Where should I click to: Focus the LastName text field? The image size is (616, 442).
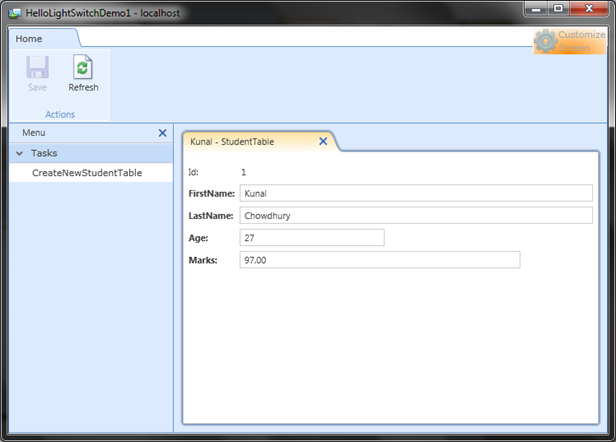coord(416,215)
